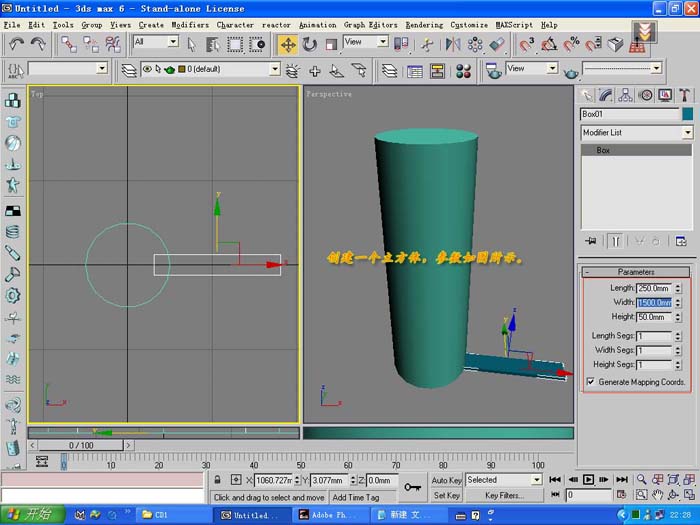The width and height of the screenshot is (700, 525).
Task: Select the Select and Link tool
Action: pyautogui.click(x=69, y=45)
